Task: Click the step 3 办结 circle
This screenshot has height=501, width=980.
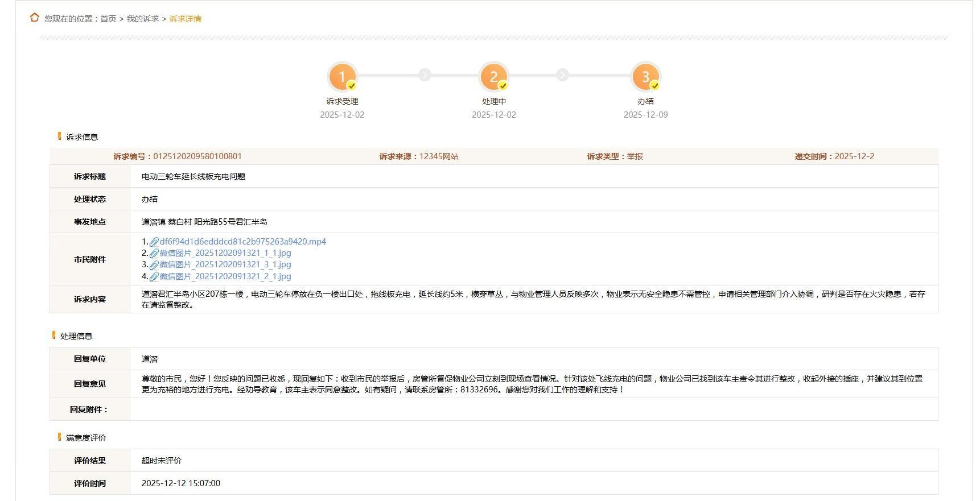Action: tap(645, 77)
